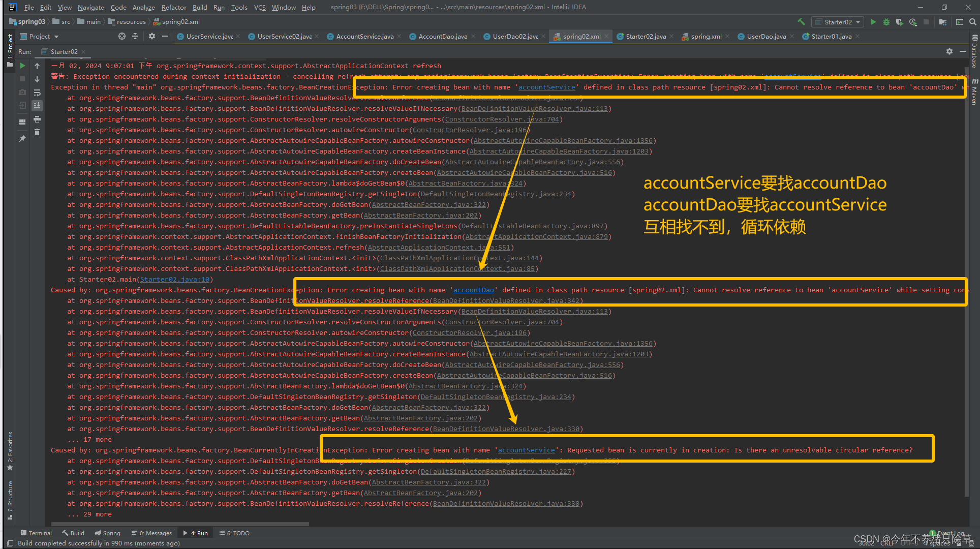Open the File menu
Viewport: 980px width, 549px height.
point(29,7)
